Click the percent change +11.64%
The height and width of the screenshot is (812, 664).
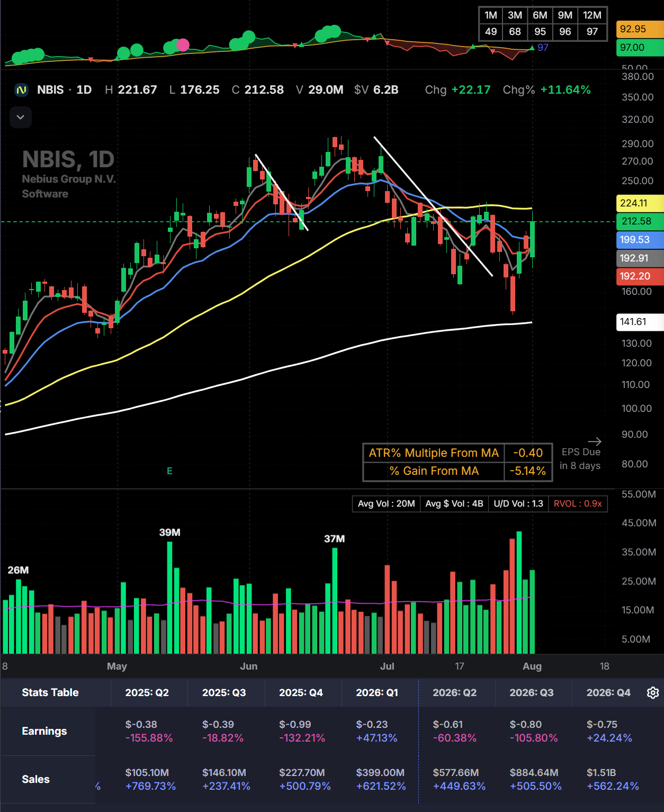click(566, 90)
